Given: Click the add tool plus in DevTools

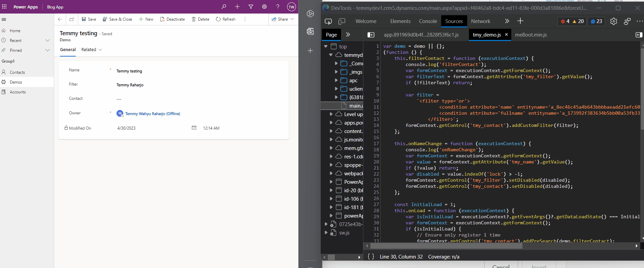Looking at the screenshot, I should point(520,21).
